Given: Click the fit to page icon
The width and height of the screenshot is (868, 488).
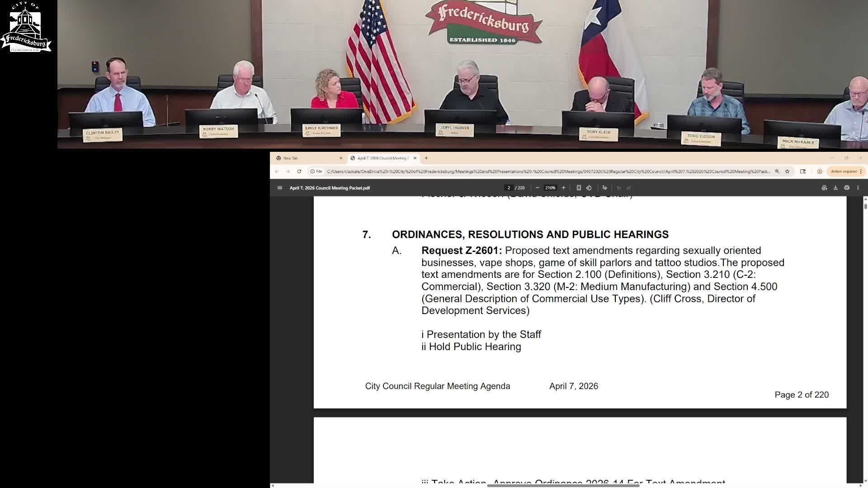Looking at the screenshot, I should click(x=579, y=188).
